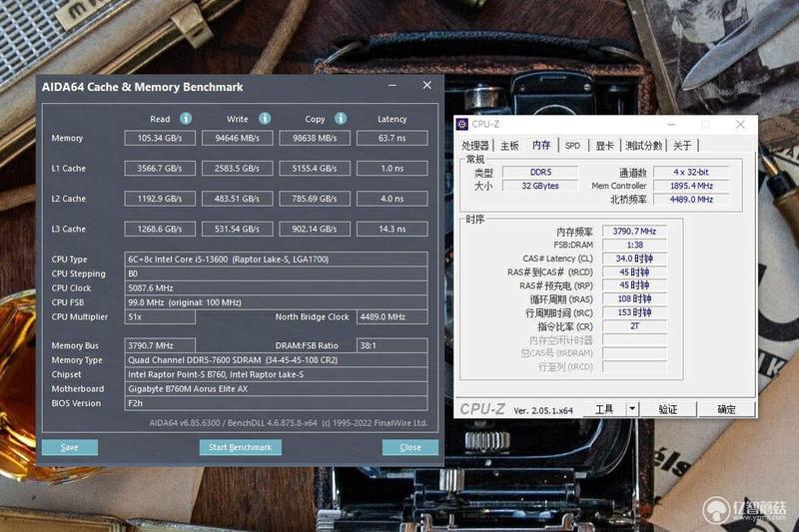Image resolution: width=799 pixels, height=532 pixels.
Task: Click L2 Cache Write value 483.51 GB/s
Action: click(x=237, y=199)
